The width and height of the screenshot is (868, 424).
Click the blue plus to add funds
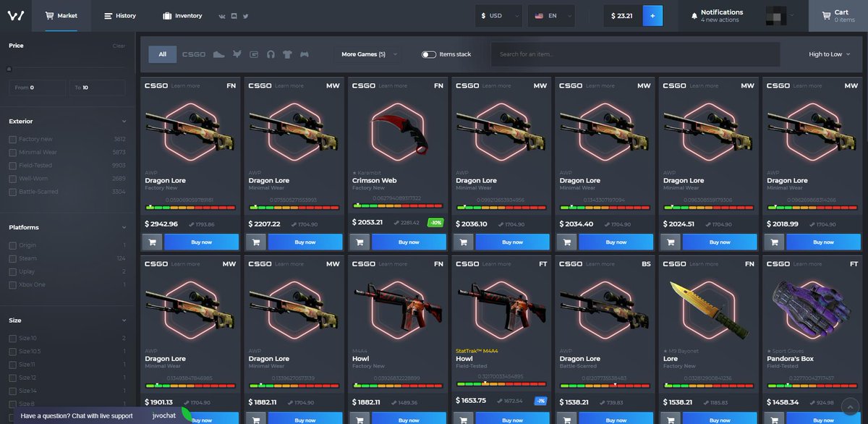pos(653,14)
